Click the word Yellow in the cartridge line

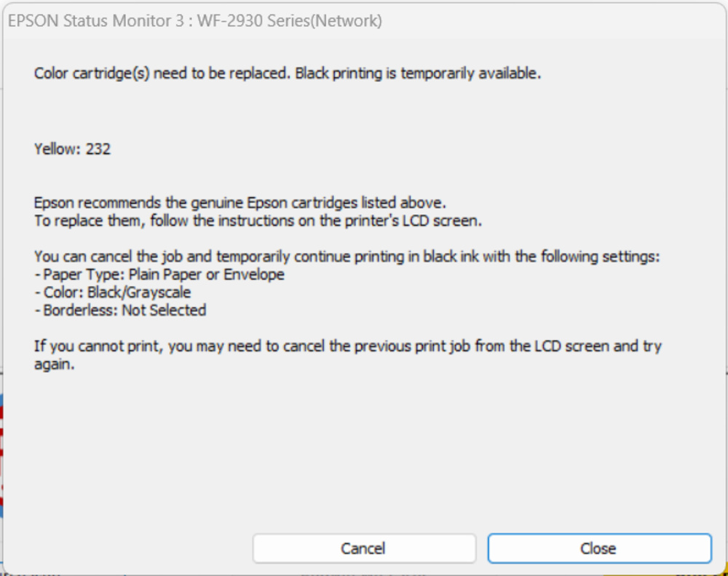point(57,149)
